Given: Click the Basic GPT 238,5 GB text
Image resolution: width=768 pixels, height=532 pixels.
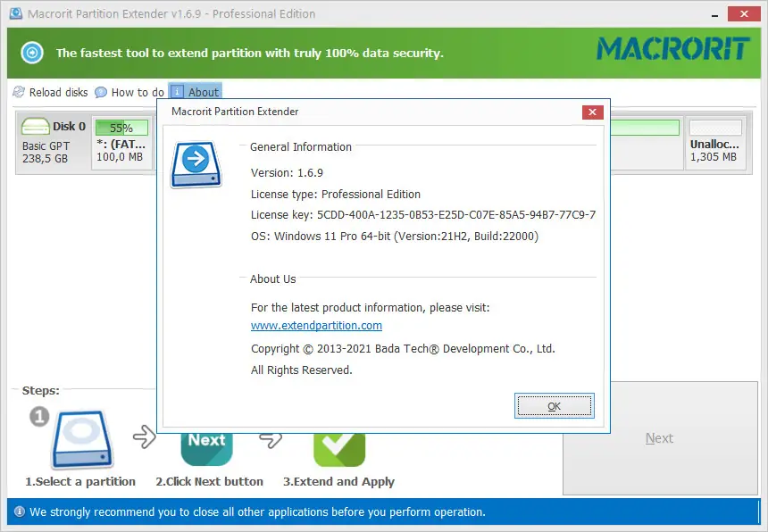Looking at the screenshot, I should tap(46, 153).
